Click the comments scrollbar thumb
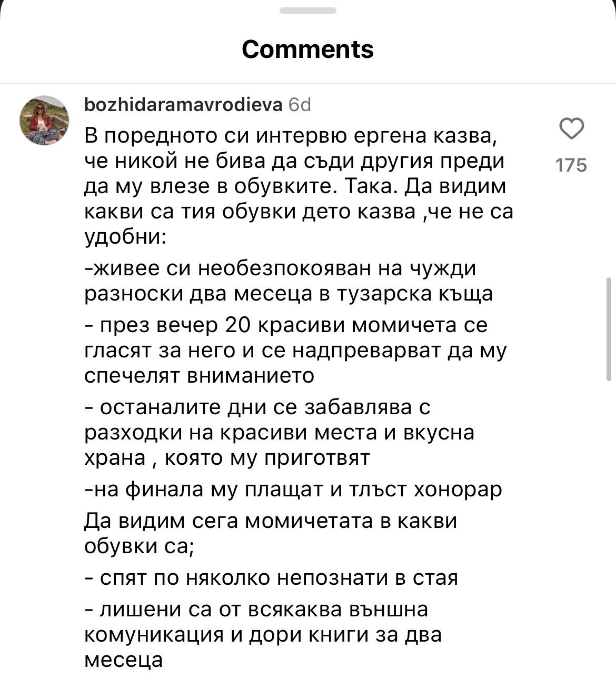The image size is (616, 679). click(x=609, y=329)
